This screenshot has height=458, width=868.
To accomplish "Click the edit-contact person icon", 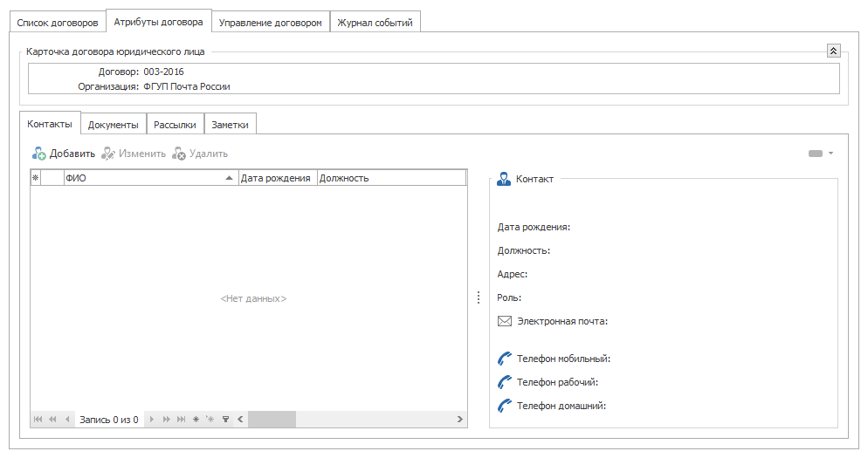I will (x=108, y=154).
